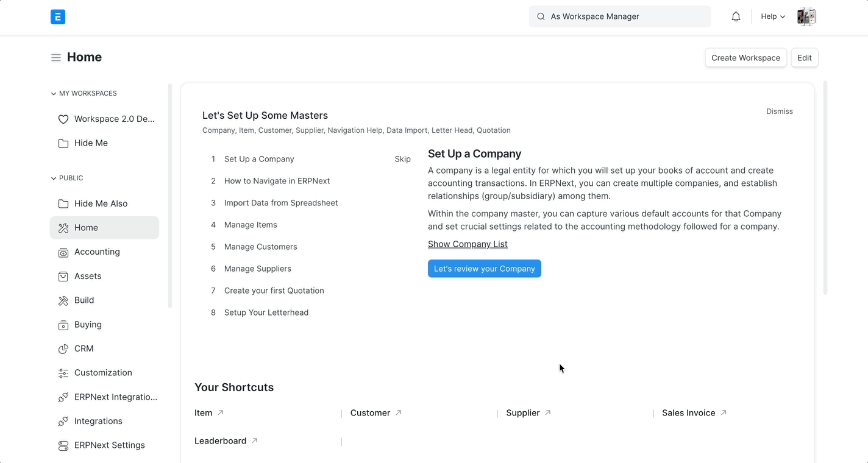Dismiss the Let's Set Up Some Masters panel

click(x=779, y=111)
